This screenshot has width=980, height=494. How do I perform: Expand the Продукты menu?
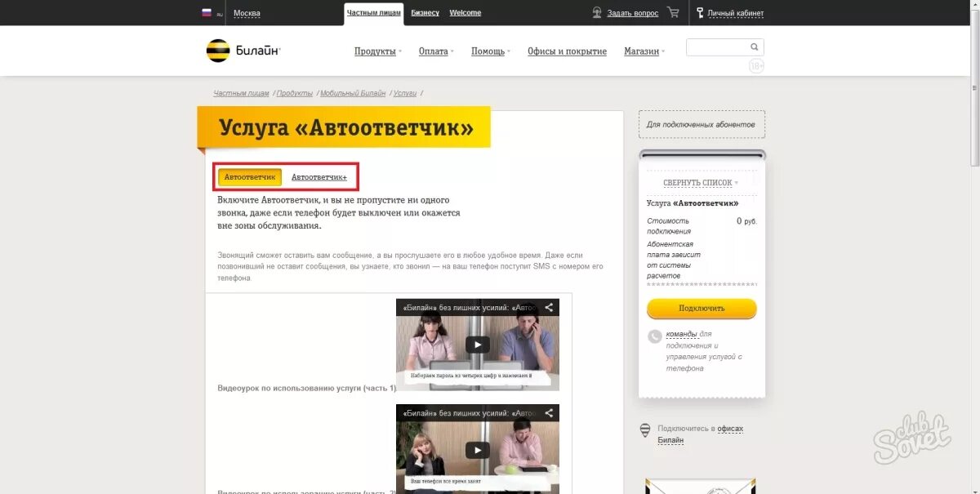click(378, 51)
